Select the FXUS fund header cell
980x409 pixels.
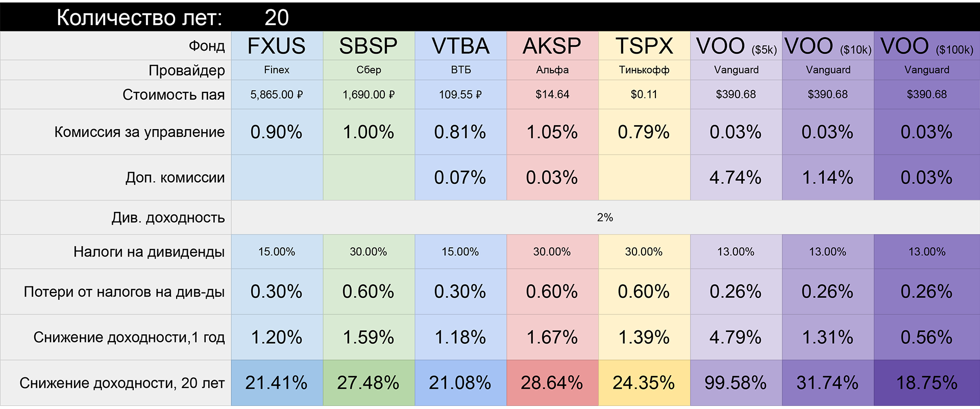[x=277, y=46]
